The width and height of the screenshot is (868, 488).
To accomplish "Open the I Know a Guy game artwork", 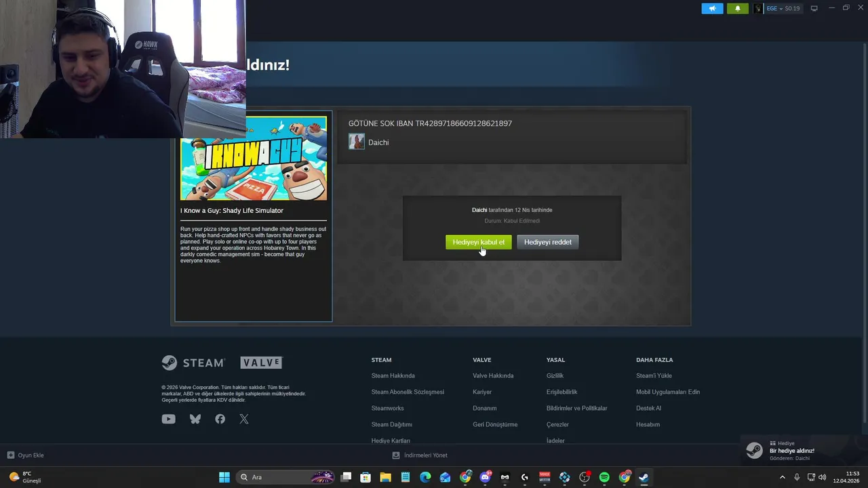I will (x=254, y=158).
